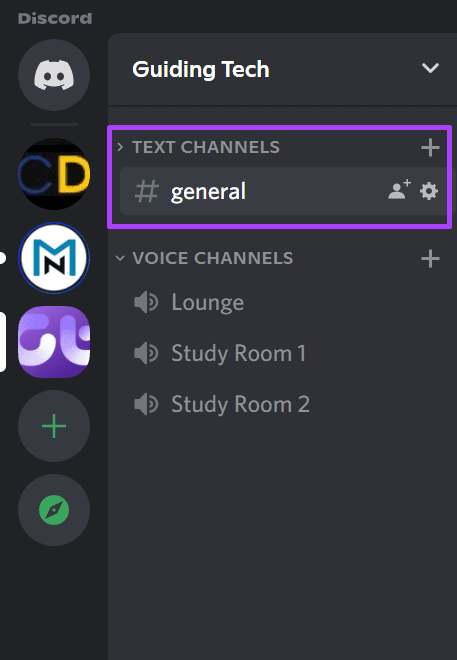Open Explore Discoverable Servers compass icon
Image resolution: width=457 pixels, height=660 pixels.
(x=54, y=510)
